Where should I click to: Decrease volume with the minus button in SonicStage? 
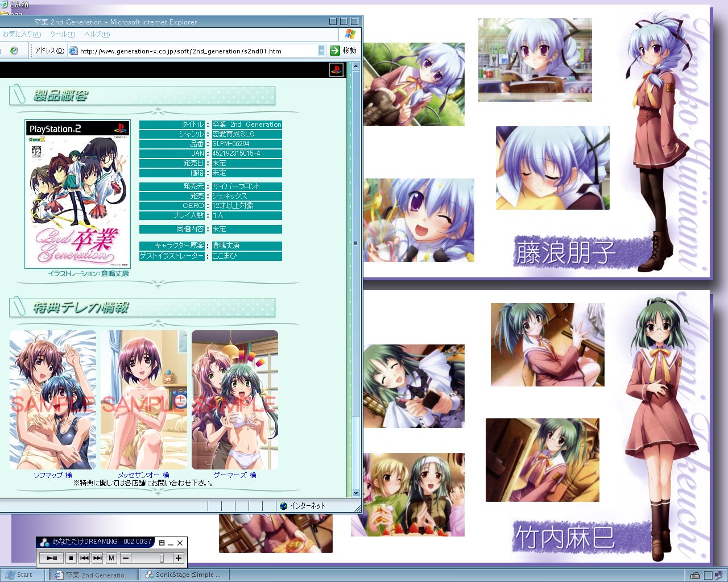pos(126,558)
